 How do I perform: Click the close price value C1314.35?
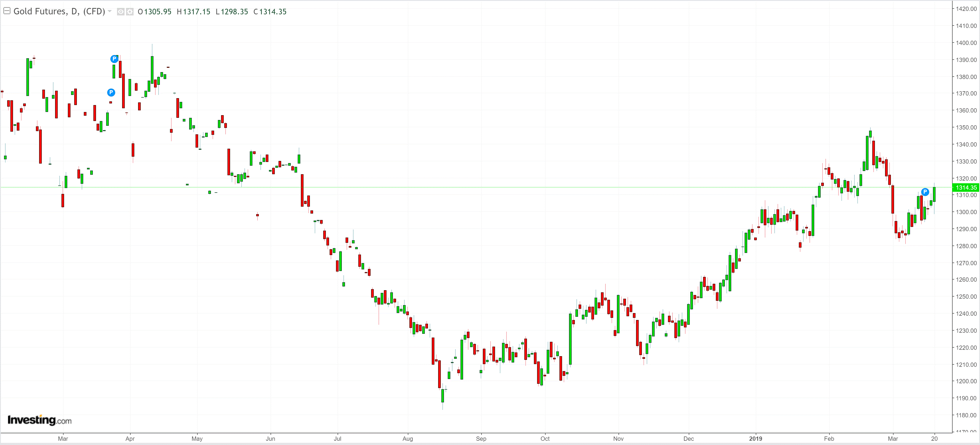tap(270, 12)
